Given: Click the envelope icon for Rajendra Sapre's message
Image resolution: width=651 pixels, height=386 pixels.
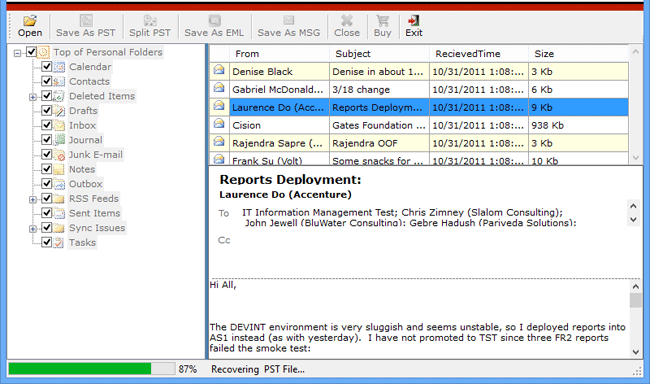Looking at the screenshot, I should (219, 142).
